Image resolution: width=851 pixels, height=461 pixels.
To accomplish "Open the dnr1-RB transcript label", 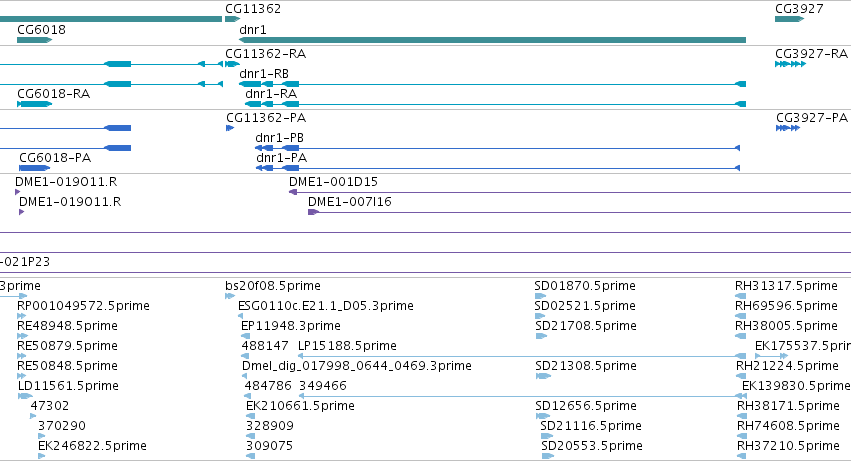I will [x=264, y=73].
